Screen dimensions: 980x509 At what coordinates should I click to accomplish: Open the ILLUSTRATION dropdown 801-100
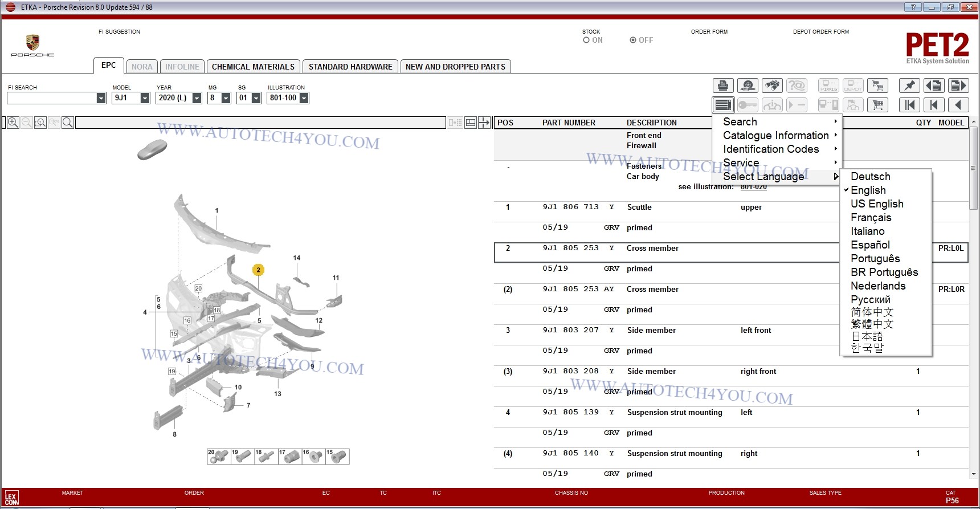(x=304, y=98)
